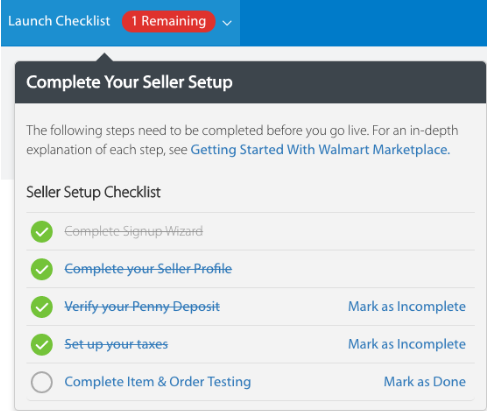
Task: Open Complete Item & Order Testing link
Action: 158,382
